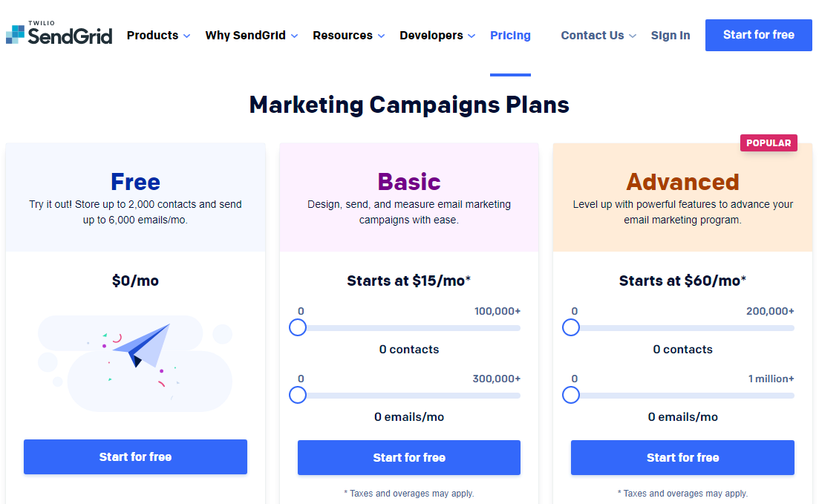
Task: Click the Basic plan emails/mo slider handle
Action: pyautogui.click(x=298, y=395)
